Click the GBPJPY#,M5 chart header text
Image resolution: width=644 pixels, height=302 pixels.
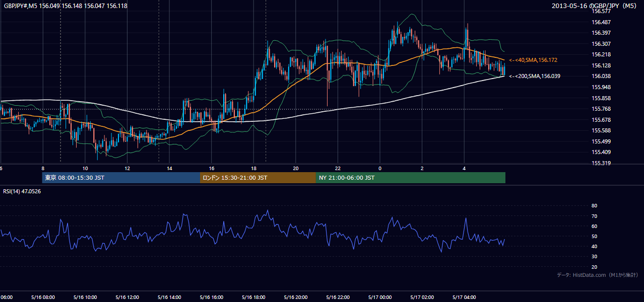[65, 6]
